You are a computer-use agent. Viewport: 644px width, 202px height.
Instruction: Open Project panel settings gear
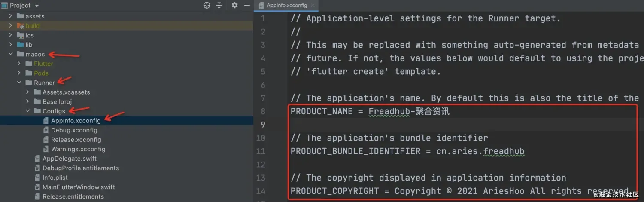pyautogui.click(x=234, y=6)
